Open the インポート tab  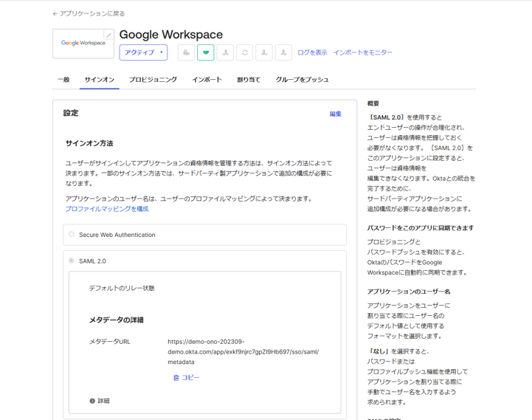(207, 80)
